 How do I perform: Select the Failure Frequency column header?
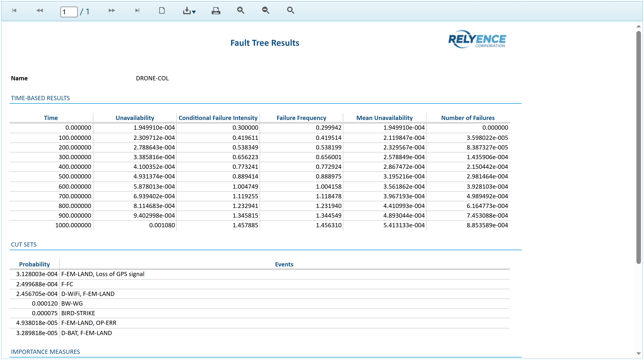[x=301, y=118]
